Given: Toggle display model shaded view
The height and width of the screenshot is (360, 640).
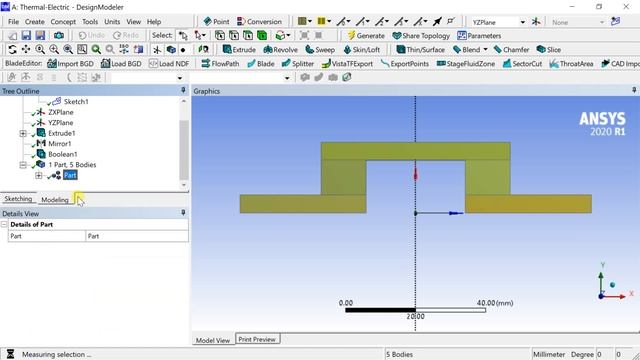Looking at the screenshot, I should point(171,49).
